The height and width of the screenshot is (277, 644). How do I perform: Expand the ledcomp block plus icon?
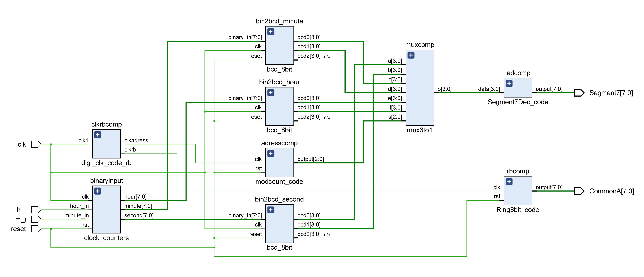[x=509, y=83]
